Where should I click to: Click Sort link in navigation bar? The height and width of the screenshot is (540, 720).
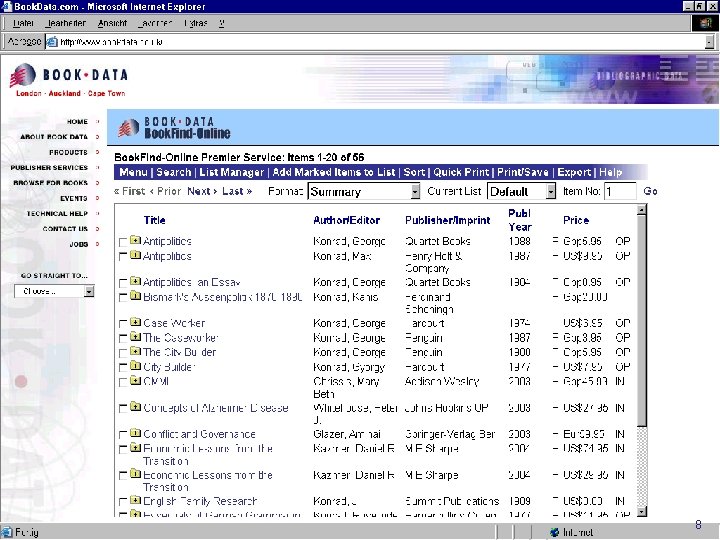pyautogui.click(x=414, y=172)
